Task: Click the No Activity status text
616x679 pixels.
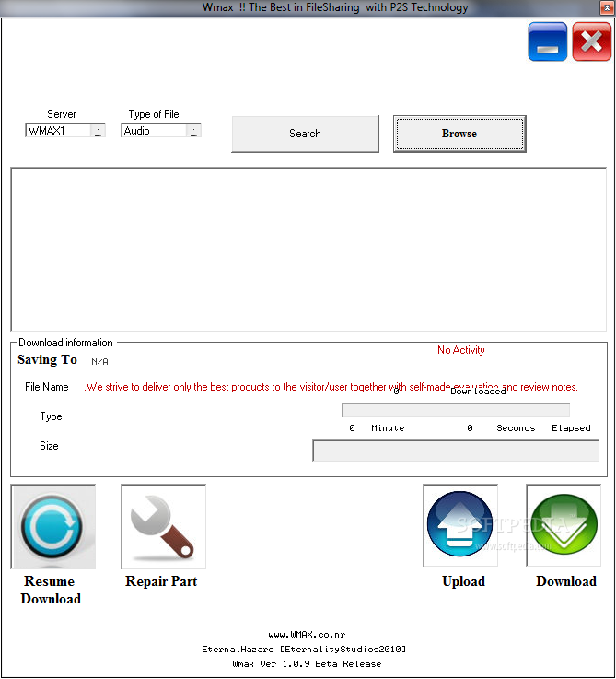Action: [x=461, y=350]
